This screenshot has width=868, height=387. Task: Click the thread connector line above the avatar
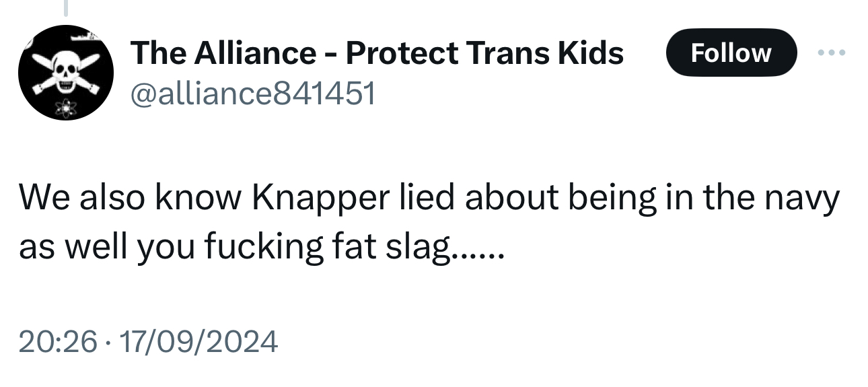coord(66,8)
